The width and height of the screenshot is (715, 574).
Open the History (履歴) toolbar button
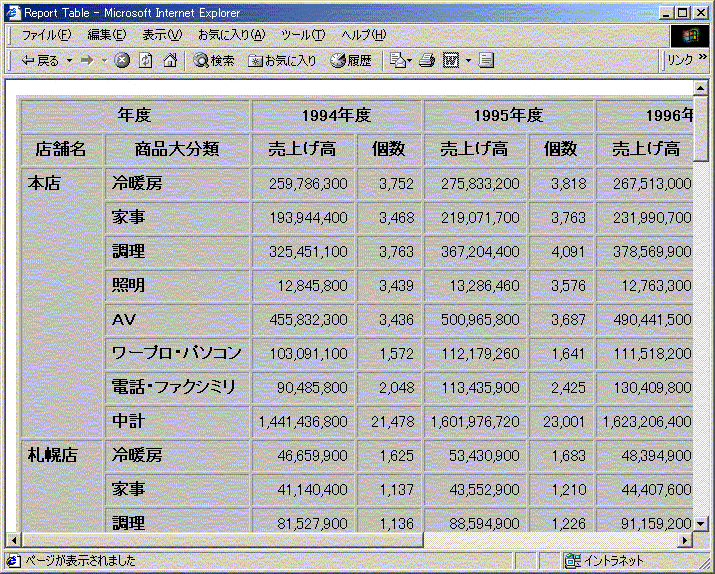point(351,60)
